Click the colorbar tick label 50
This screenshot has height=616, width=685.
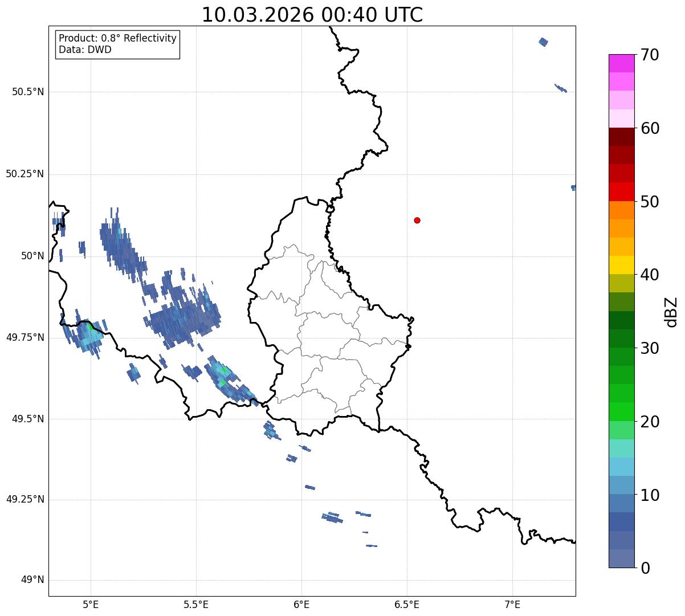click(x=650, y=202)
